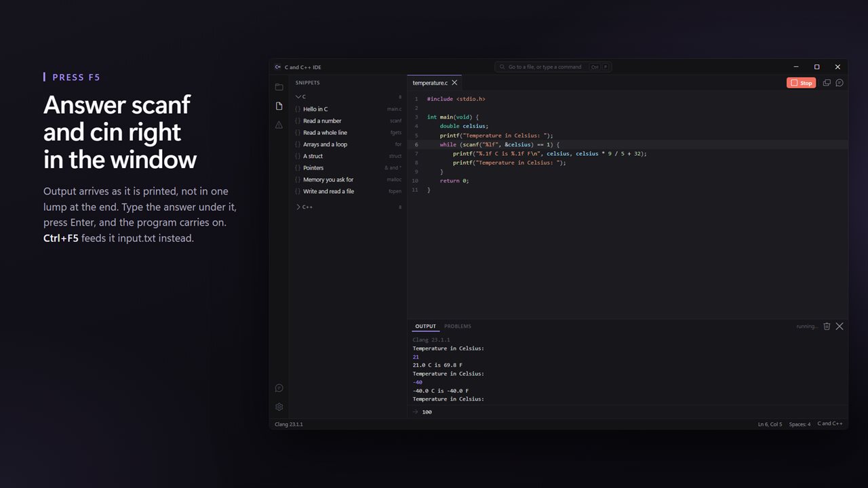
Task: Close the output panel with X
Action: 840,326
